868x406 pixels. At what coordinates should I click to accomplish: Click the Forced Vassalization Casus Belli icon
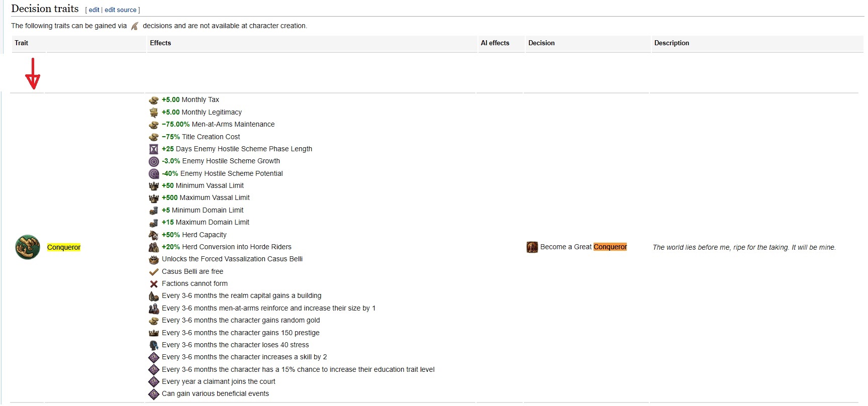154,259
